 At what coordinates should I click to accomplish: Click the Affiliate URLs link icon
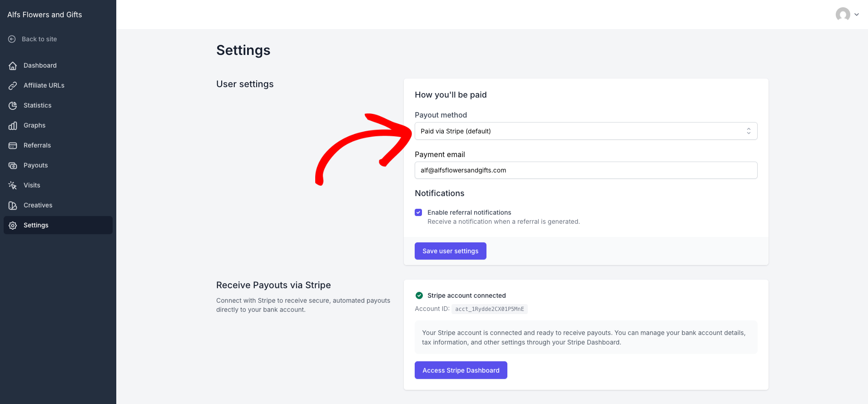pos(13,85)
